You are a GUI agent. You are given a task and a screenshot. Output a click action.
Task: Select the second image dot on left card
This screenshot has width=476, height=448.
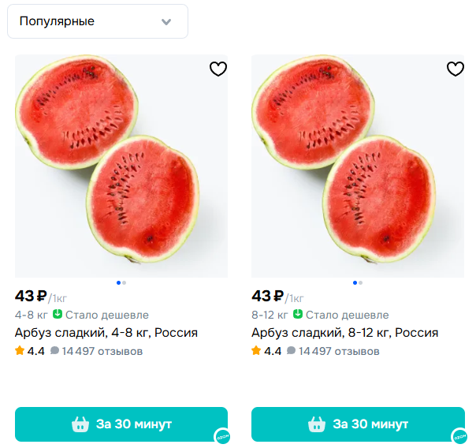[x=125, y=282]
